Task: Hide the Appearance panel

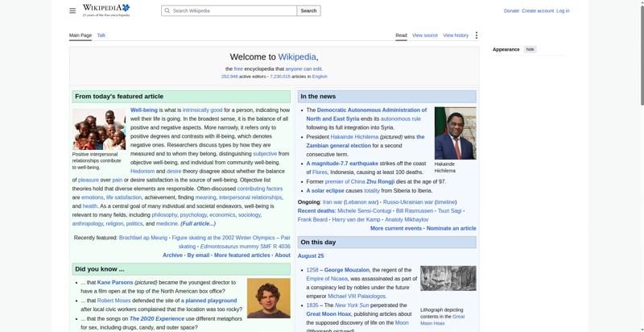Action: coord(530,49)
